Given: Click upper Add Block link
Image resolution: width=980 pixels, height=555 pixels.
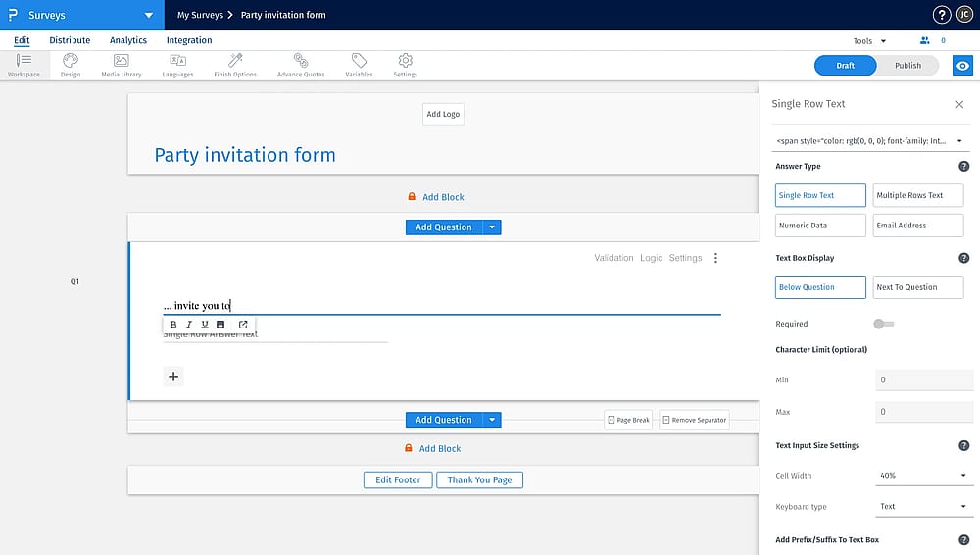Looking at the screenshot, I should point(443,197).
